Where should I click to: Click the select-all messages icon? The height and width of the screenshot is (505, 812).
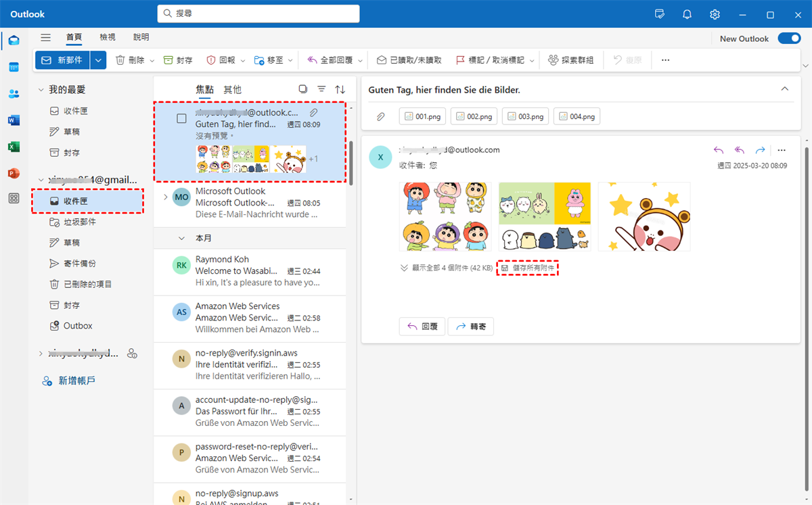point(302,89)
